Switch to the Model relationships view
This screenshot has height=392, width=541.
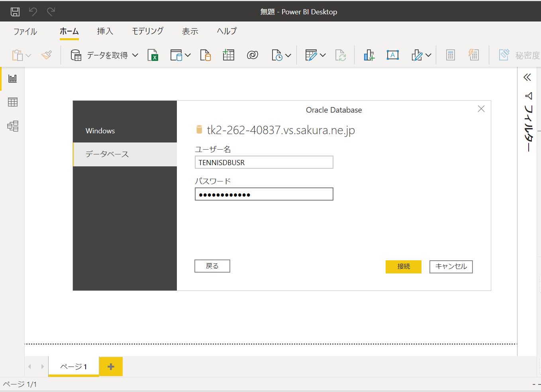pos(13,126)
